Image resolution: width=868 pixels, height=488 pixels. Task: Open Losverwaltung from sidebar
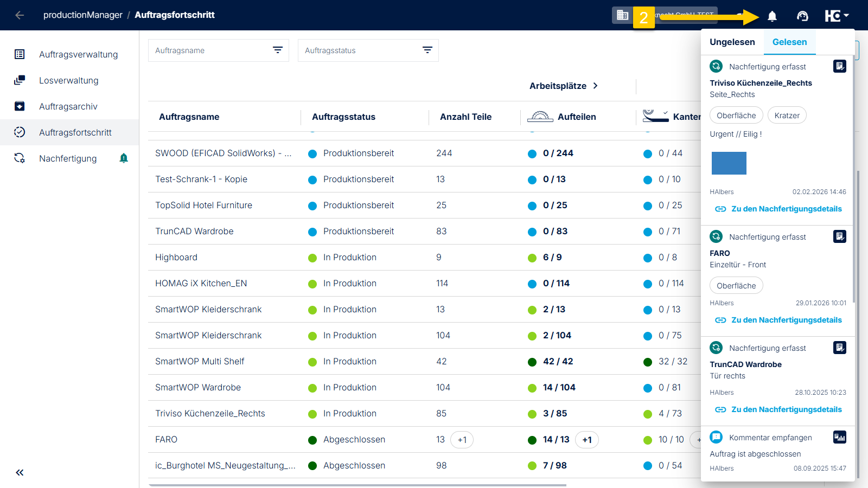pyautogui.click(x=69, y=80)
